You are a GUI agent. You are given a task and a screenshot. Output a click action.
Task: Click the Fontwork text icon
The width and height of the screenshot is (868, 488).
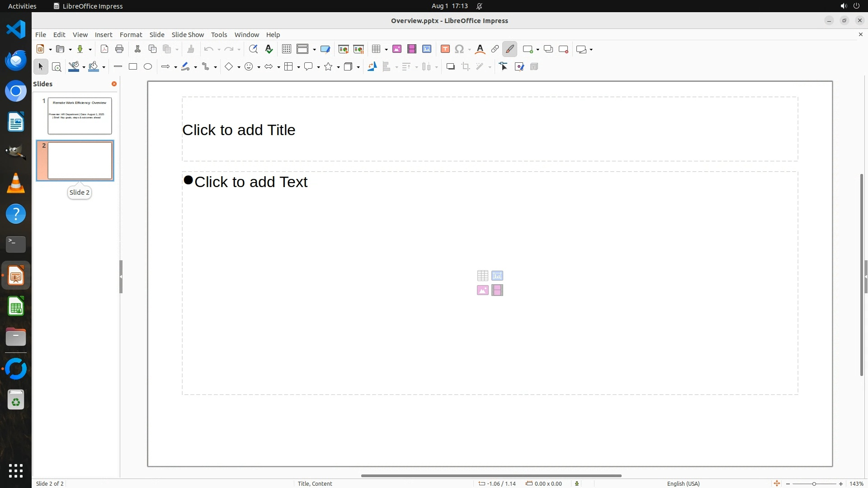(x=480, y=49)
